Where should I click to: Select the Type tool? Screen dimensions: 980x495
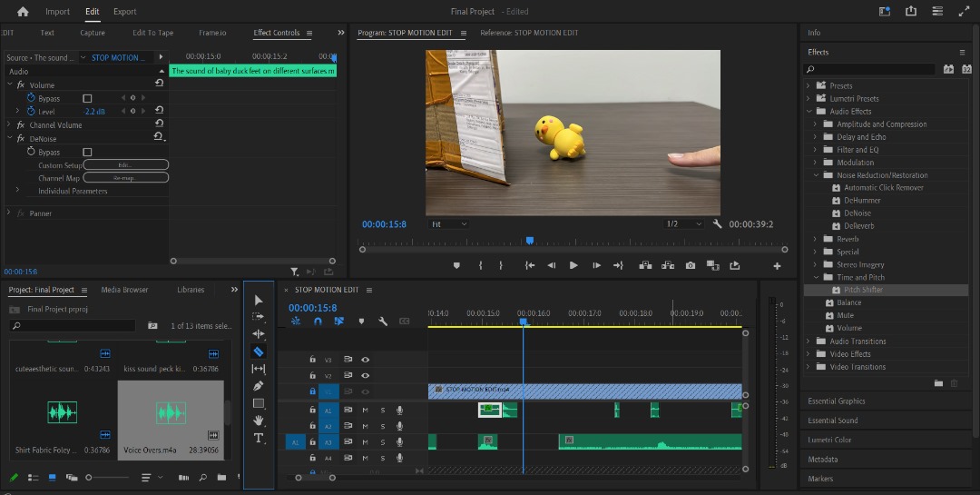(x=258, y=438)
